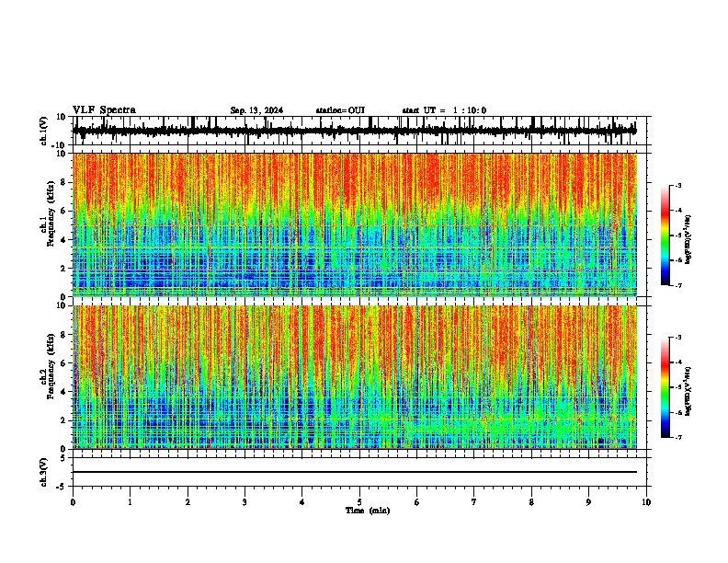Click the 'Time (min)' axis label
Screen dimensions: 728x563
click(x=368, y=511)
